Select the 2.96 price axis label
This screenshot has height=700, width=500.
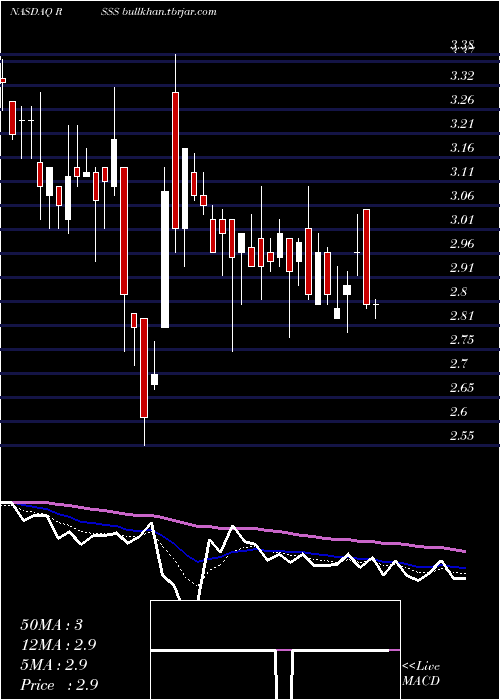tap(462, 244)
